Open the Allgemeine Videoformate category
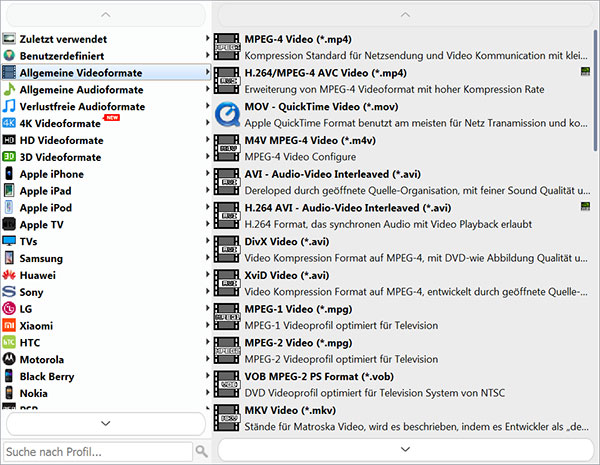 click(x=106, y=72)
